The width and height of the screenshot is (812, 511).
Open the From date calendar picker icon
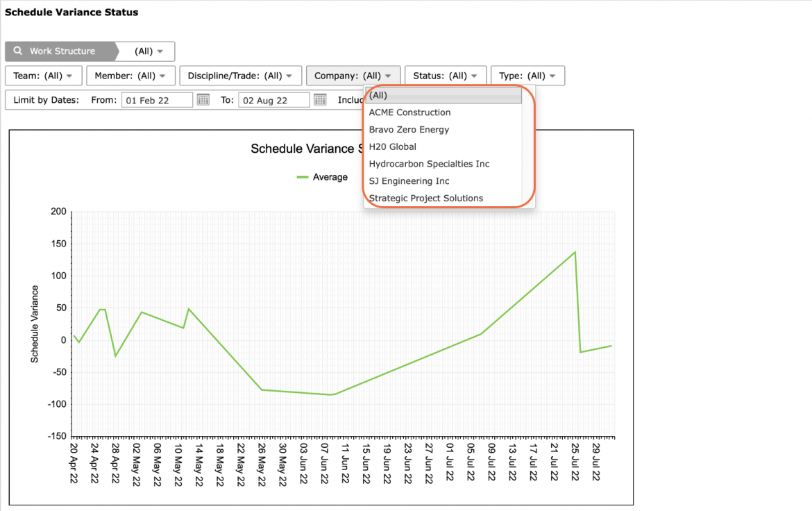pyautogui.click(x=203, y=99)
